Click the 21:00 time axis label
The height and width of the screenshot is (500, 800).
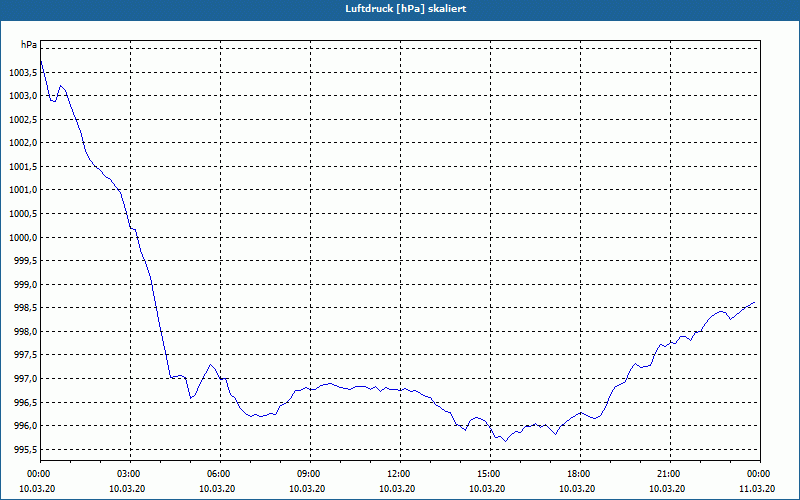tap(670, 473)
